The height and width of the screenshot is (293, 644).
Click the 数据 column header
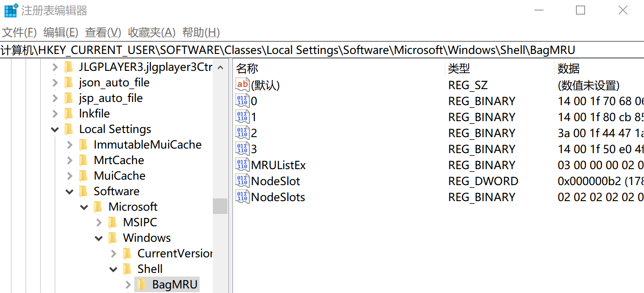[599, 69]
